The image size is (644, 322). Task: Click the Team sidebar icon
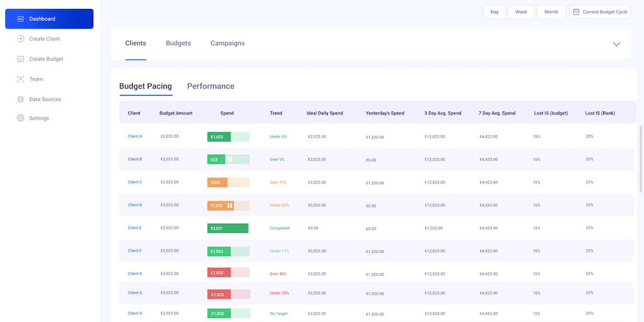click(21, 79)
